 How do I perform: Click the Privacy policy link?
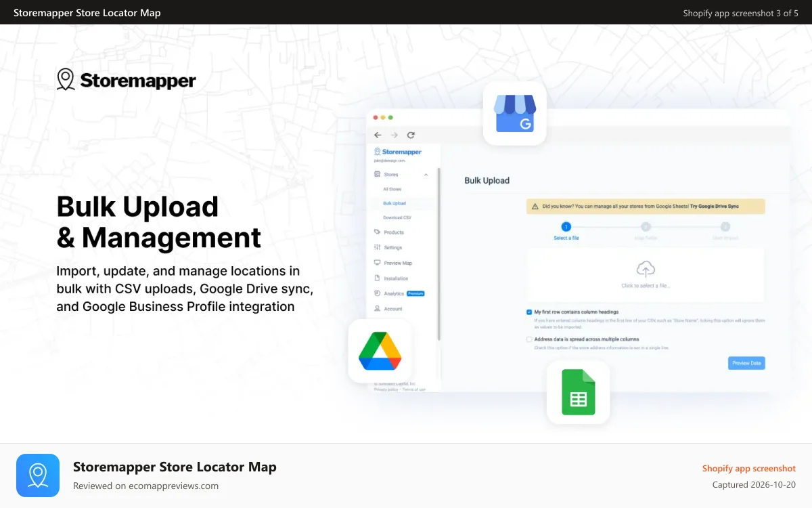386,389
